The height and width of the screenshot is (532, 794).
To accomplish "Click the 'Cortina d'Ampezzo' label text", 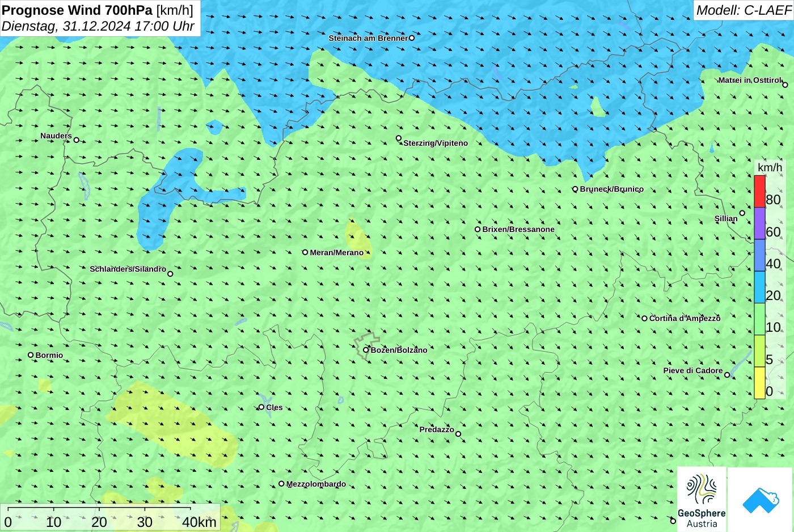I will click(685, 318).
